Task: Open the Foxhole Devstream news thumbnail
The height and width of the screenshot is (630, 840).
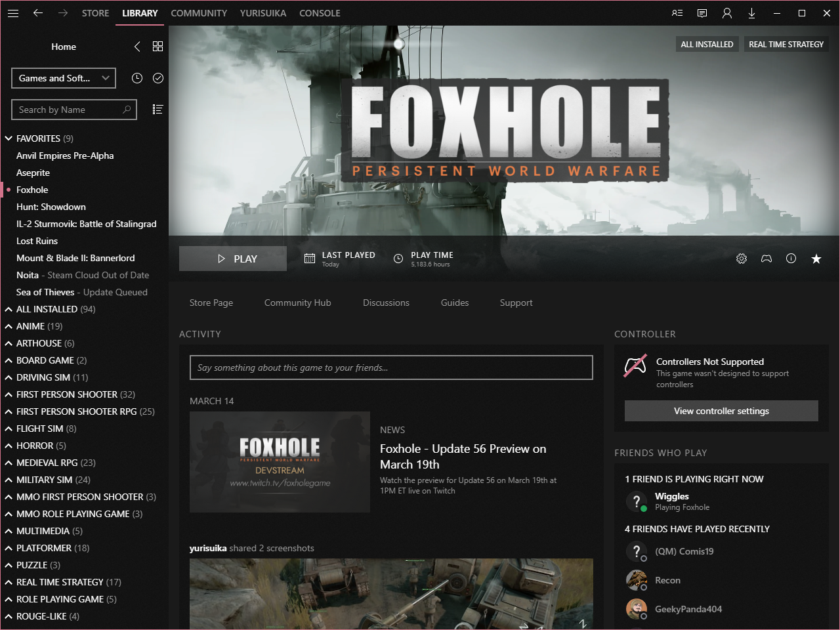Action: click(280, 462)
